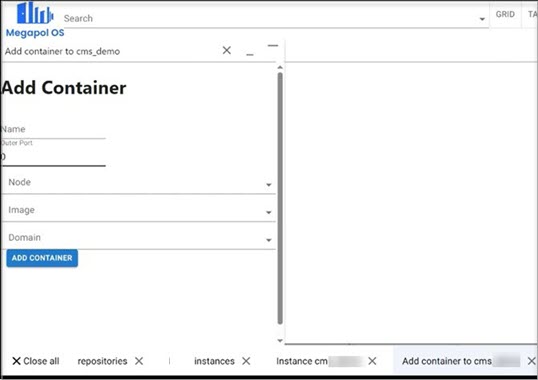Image resolution: width=538 pixels, height=380 pixels.
Task: Click the Megapol OS logo
Action: point(35,20)
